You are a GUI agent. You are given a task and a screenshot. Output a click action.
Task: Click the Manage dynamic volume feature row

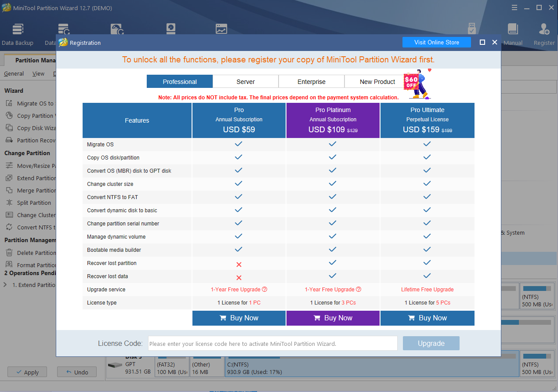pyautogui.click(x=279, y=237)
